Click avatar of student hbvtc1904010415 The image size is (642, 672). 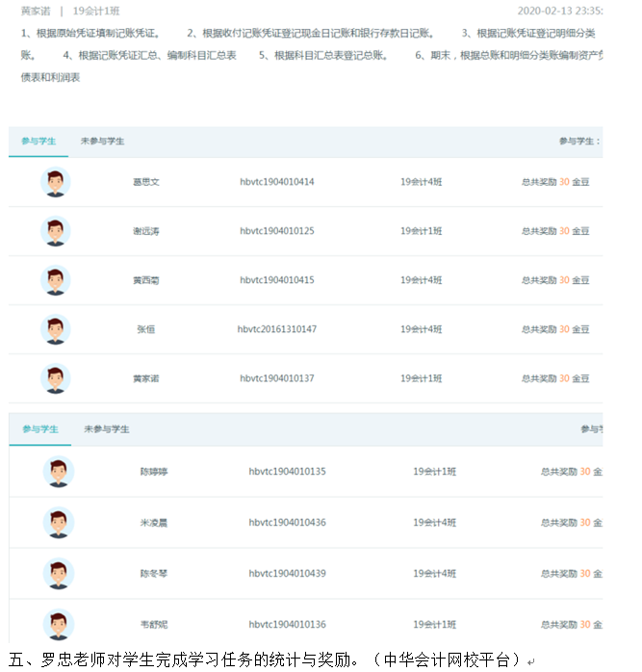tap(56, 280)
